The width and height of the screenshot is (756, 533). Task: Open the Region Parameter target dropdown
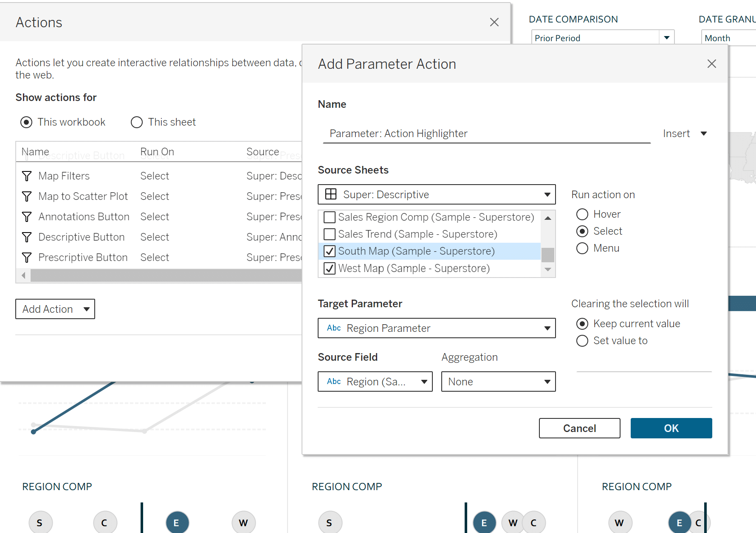coord(437,328)
